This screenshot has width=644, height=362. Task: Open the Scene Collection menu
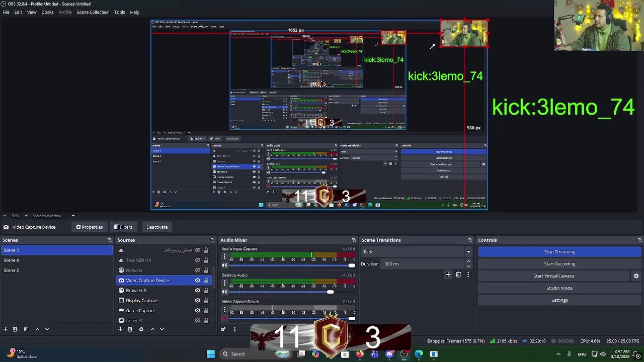coord(93,12)
